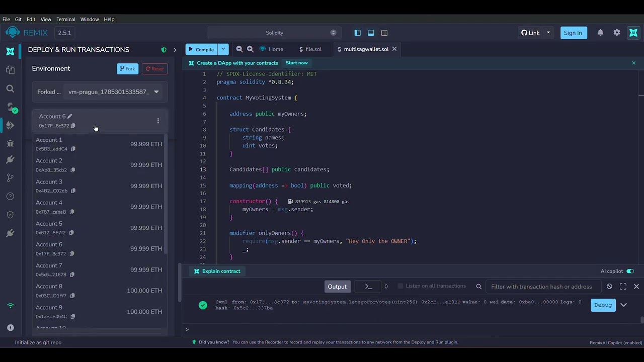Viewport: 644px width, 362px height.
Task: Select the Output terminal tab
Action: click(x=337, y=287)
